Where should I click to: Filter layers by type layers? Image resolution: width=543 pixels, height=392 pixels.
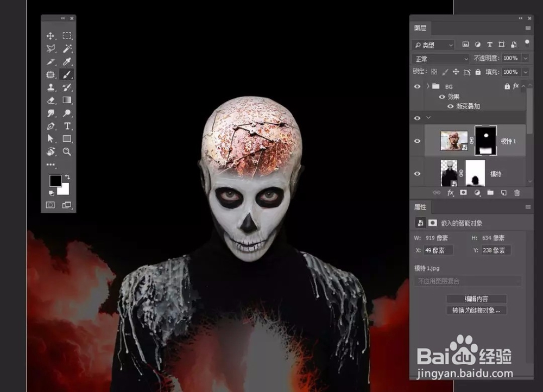(490, 45)
